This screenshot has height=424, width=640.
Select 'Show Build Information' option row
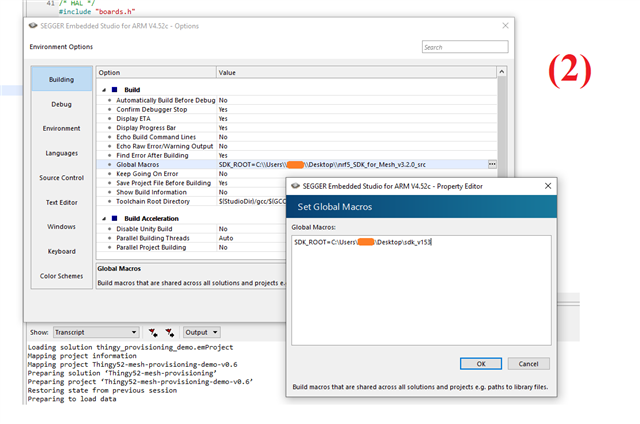tap(191, 192)
